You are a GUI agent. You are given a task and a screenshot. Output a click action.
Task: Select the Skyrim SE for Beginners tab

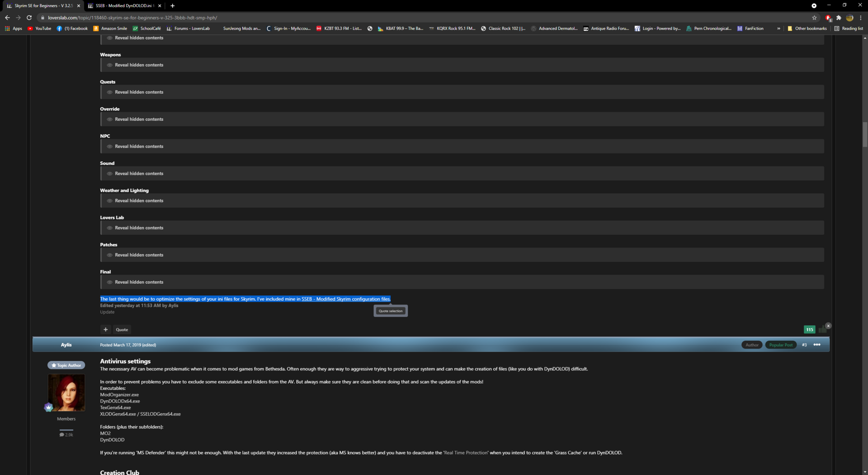point(43,6)
